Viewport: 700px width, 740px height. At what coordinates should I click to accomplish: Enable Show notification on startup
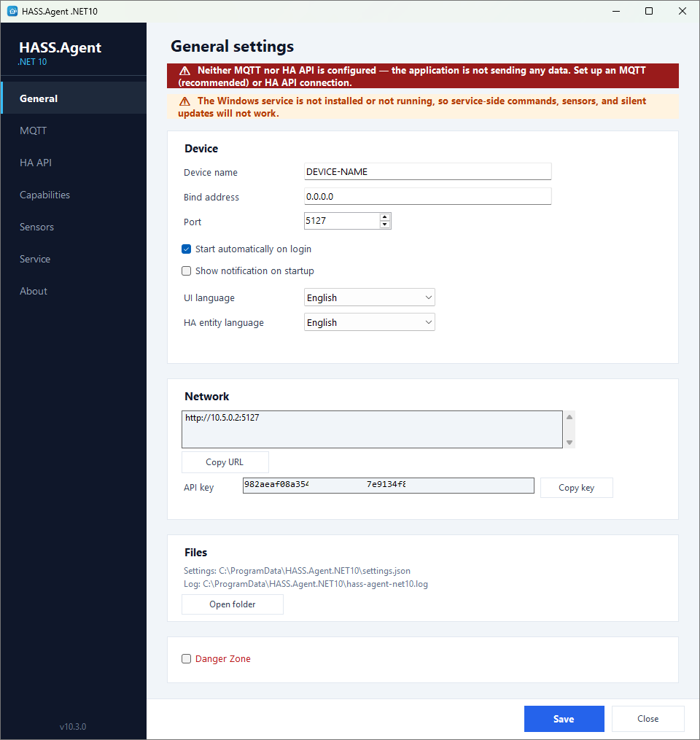[187, 271]
